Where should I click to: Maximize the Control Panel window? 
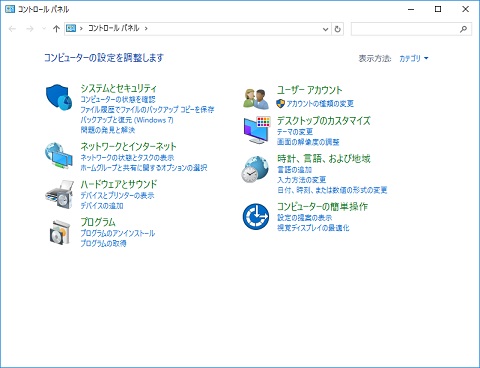pyautogui.click(x=438, y=9)
